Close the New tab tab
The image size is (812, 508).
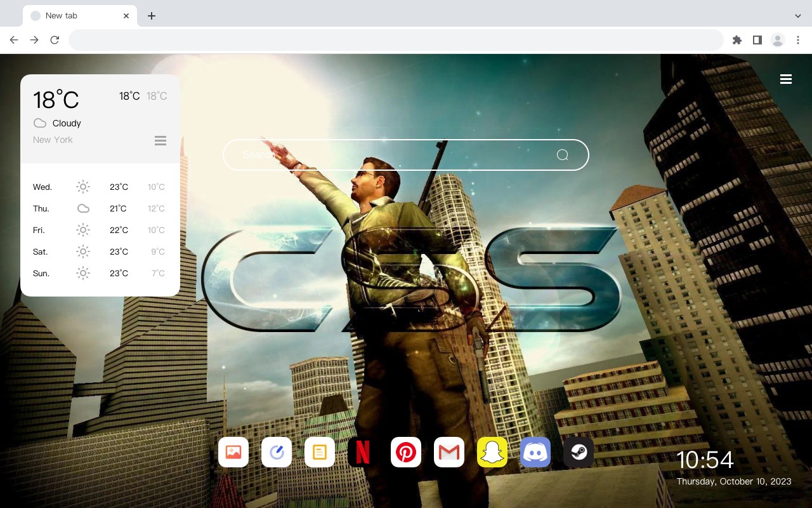(126, 16)
